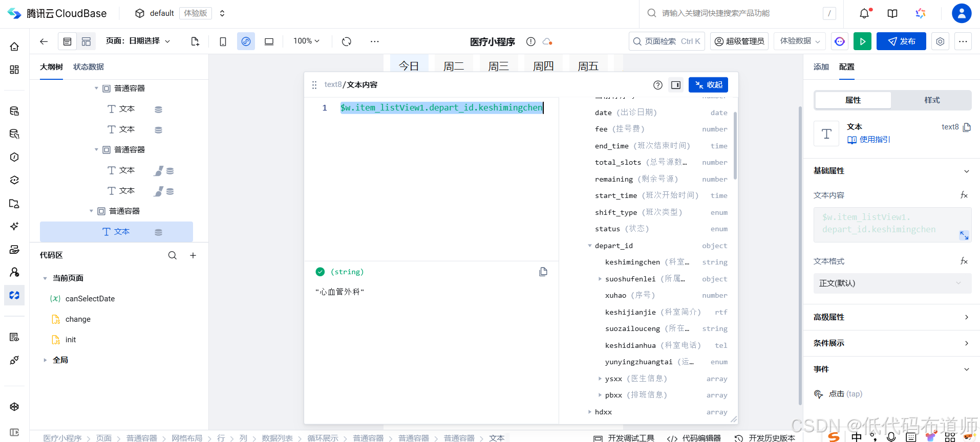Copy the text8 component ID

[x=967, y=127]
